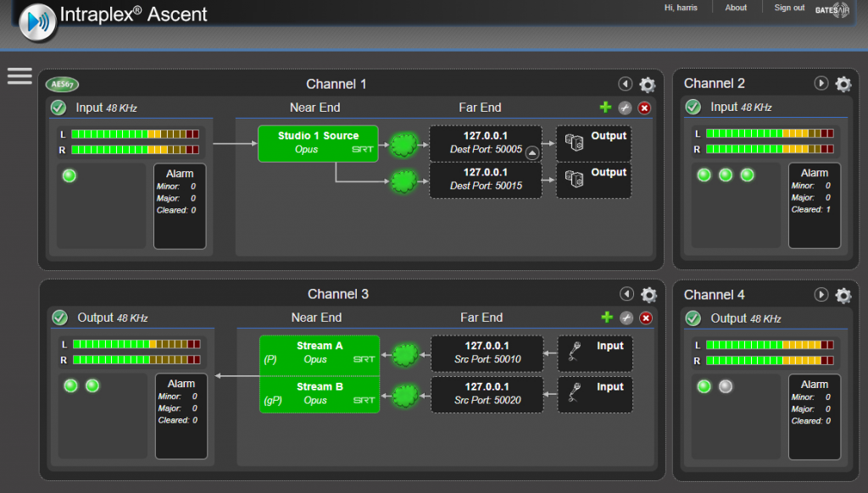Select the Stream B Opus block
This screenshot has height=493, width=868.
coord(320,394)
